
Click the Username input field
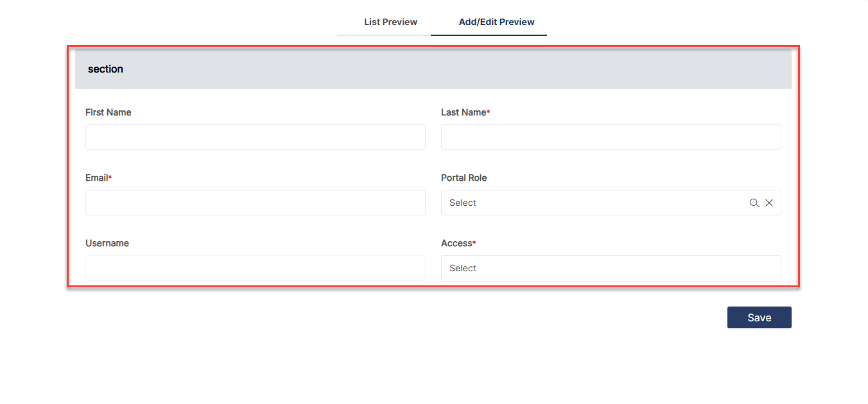[255, 267]
